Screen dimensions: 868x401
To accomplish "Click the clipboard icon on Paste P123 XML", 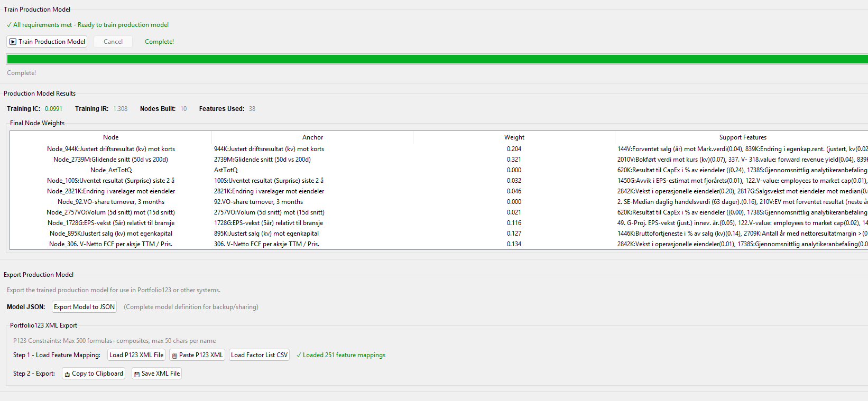I will pos(173,356).
